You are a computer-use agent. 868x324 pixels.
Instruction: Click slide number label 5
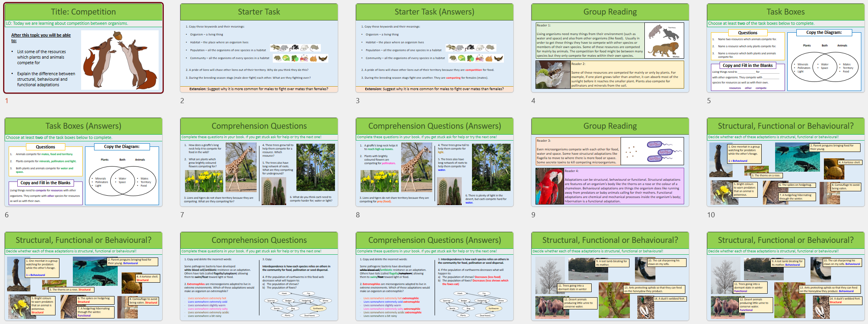tap(709, 101)
